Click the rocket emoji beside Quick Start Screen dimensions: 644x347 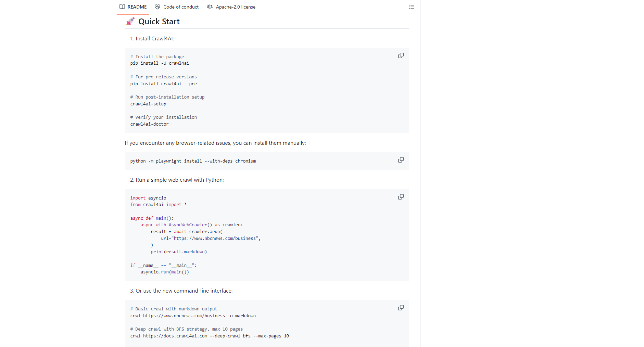pos(130,22)
